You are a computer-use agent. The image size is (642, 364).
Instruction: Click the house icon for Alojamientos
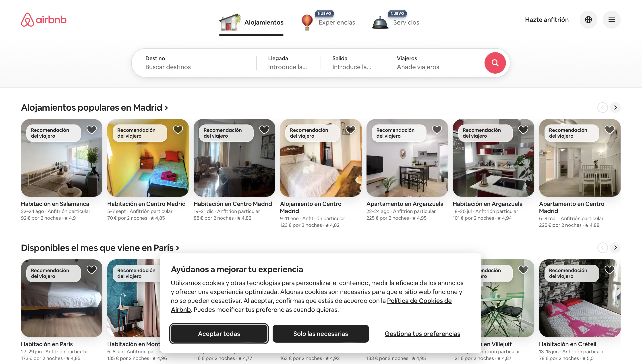tap(230, 22)
